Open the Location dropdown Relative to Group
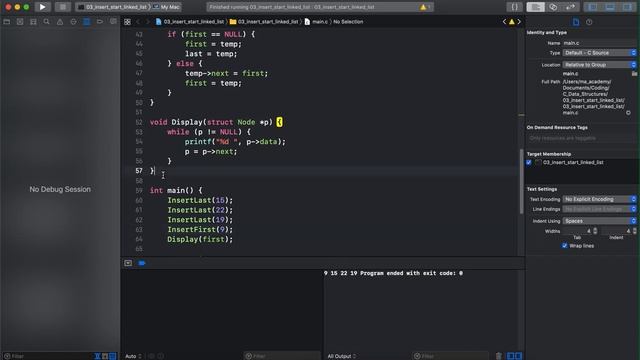This screenshot has width=640, height=360. tap(599, 64)
